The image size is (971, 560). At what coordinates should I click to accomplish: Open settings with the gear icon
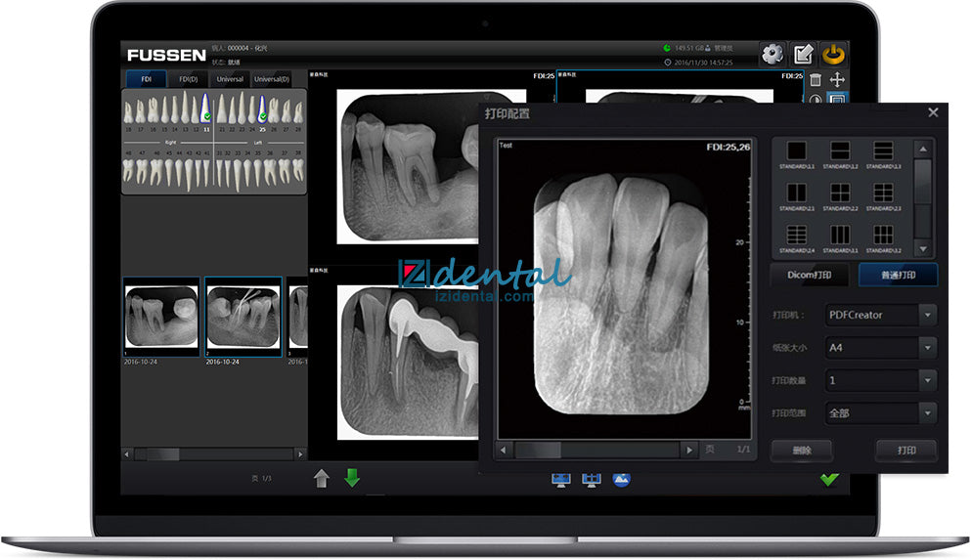(x=772, y=55)
